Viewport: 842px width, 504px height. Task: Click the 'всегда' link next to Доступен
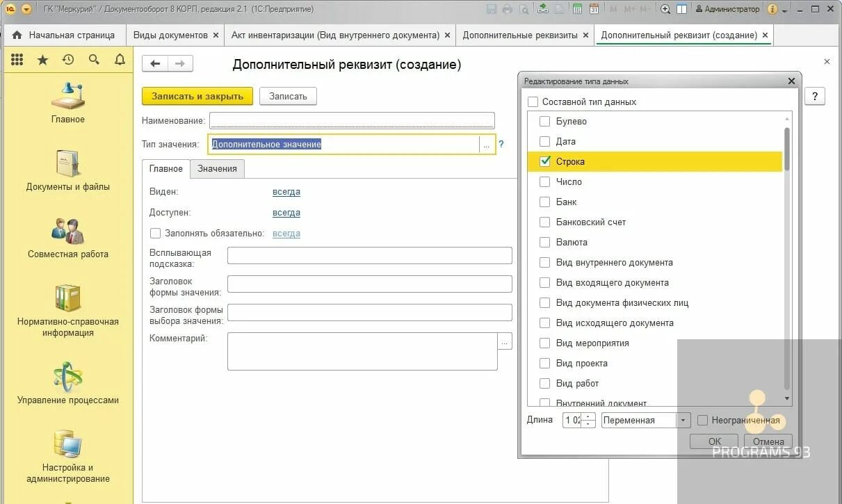pos(286,213)
